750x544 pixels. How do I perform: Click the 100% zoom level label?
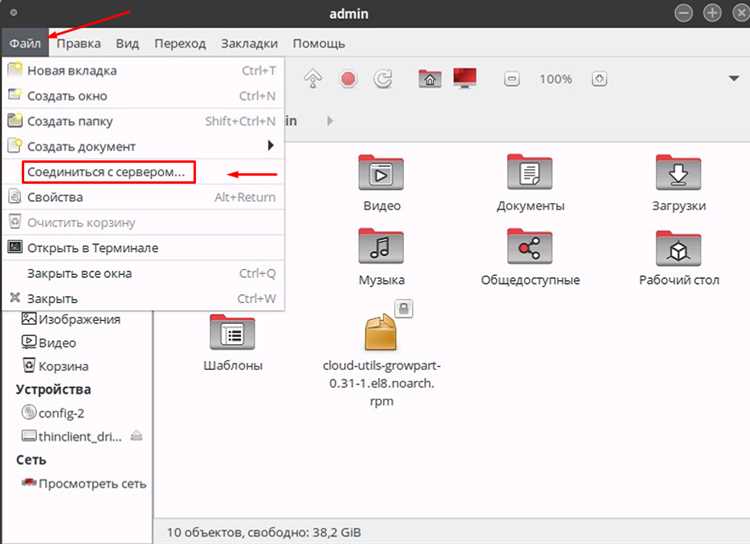(556, 79)
